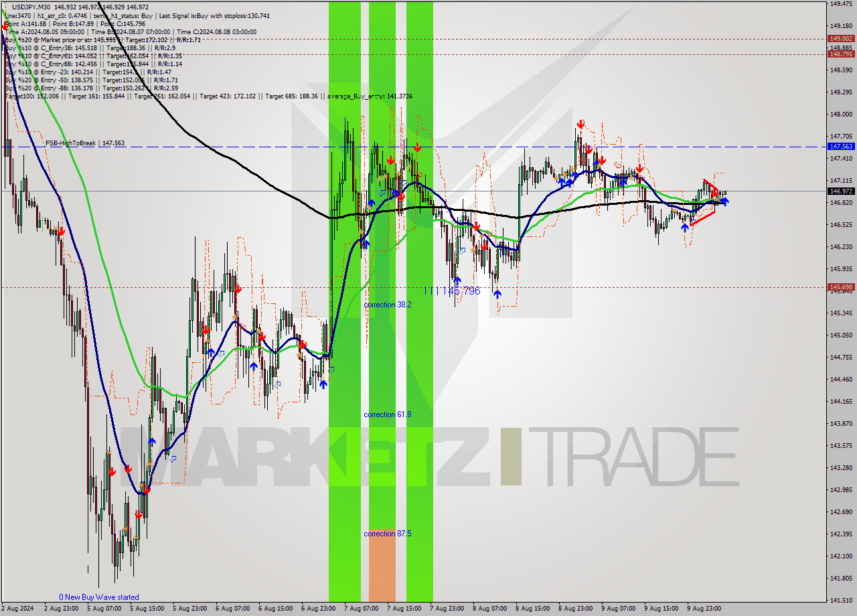
Task: Click the '5 Aug 23:00' time label
Action: (191, 609)
